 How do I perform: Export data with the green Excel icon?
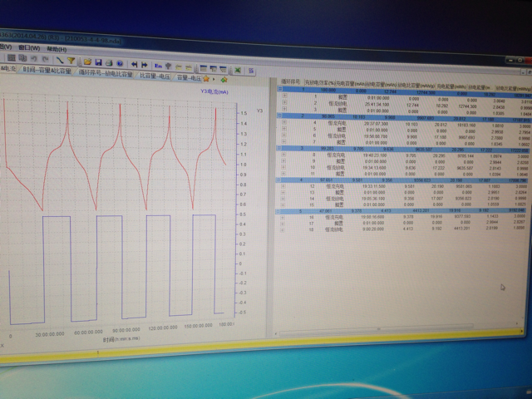coord(238,70)
